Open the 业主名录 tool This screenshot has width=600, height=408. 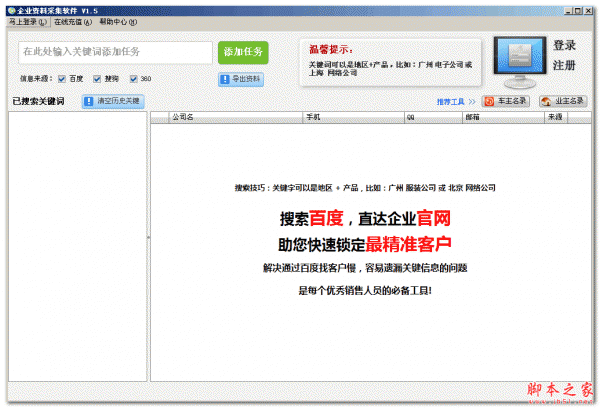563,101
